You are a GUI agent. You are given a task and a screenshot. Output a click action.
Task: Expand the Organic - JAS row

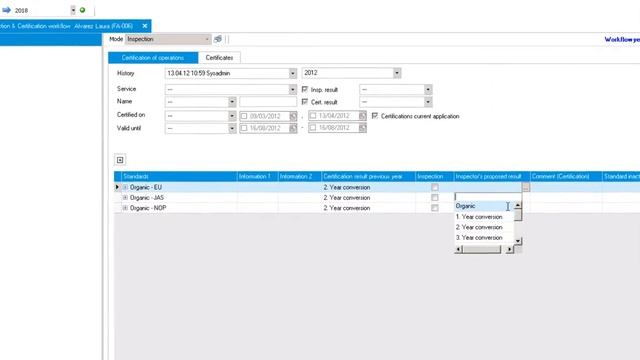click(125, 198)
